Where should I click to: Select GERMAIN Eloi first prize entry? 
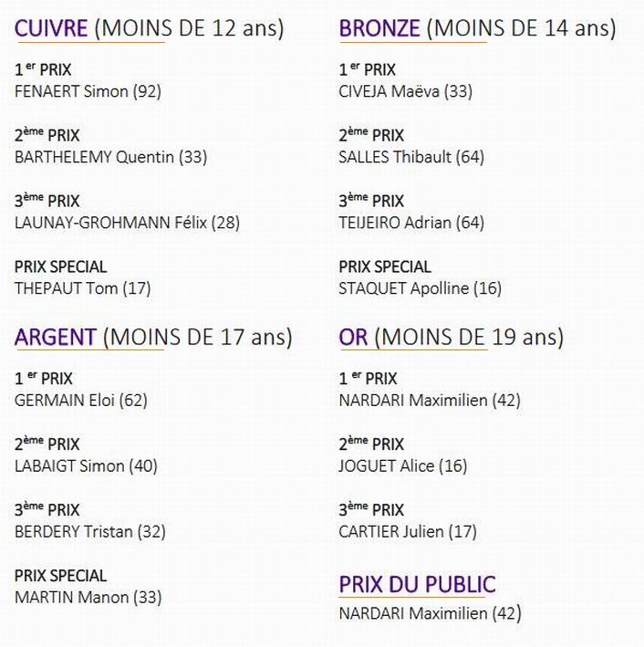tap(80, 400)
